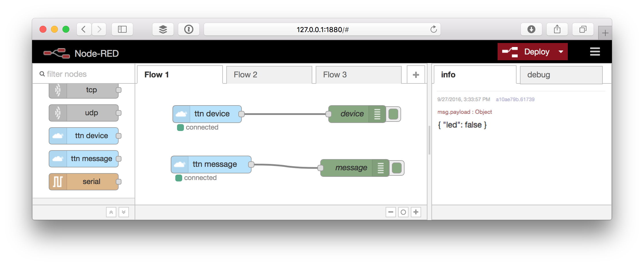Select the device debug node
The width and height of the screenshot is (644, 266).
[357, 114]
